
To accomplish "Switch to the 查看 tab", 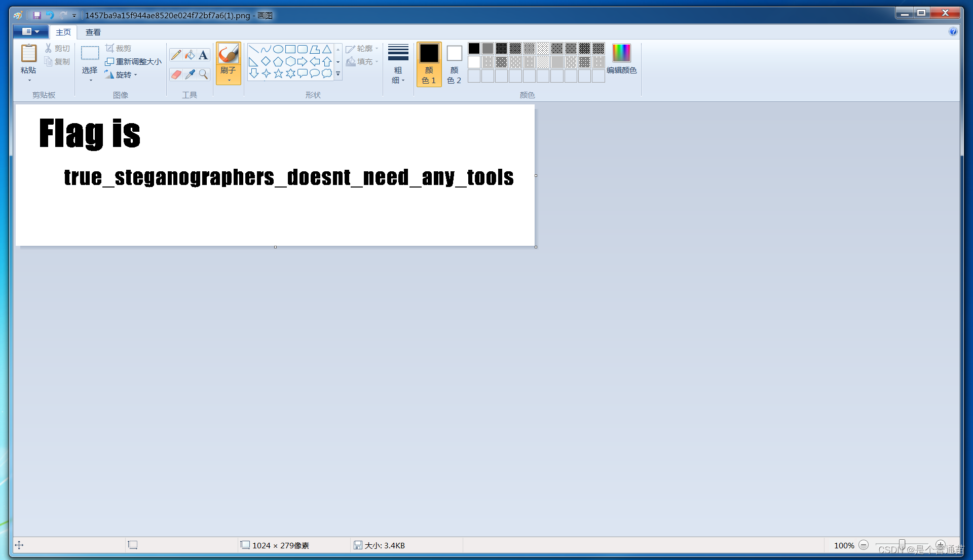I will [93, 32].
